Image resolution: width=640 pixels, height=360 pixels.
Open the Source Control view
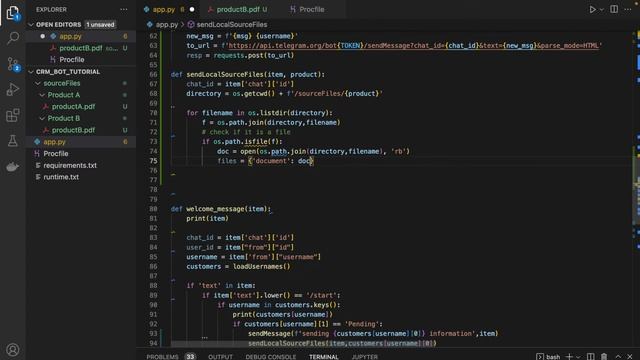point(13,64)
